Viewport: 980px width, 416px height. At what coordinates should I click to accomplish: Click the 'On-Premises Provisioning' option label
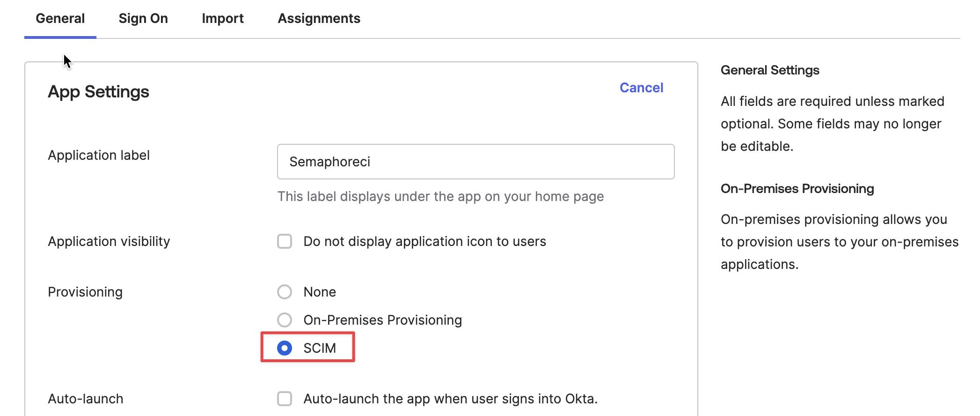[x=382, y=320]
